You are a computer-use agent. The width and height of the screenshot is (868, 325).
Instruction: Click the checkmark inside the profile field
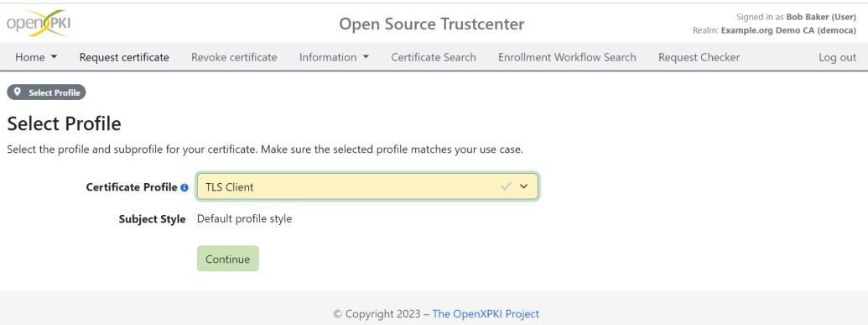[506, 186]
